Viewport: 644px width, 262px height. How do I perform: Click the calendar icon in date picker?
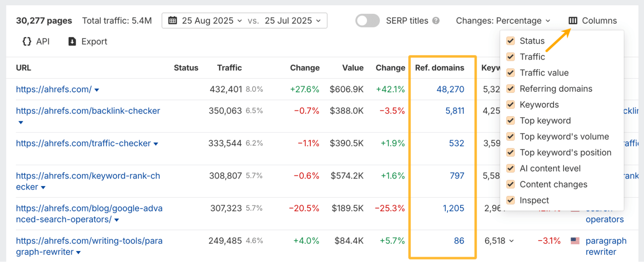click(x=173, y=21)
